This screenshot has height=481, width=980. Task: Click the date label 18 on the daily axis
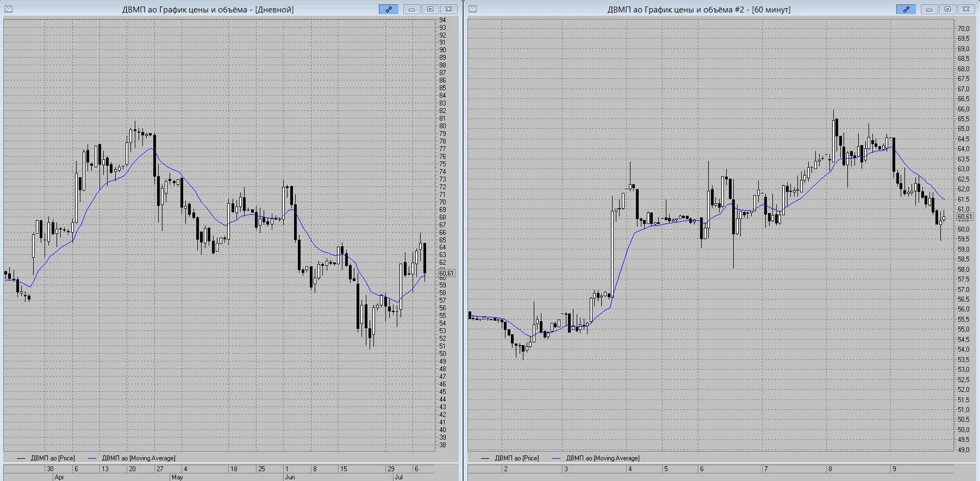point(234,469)
